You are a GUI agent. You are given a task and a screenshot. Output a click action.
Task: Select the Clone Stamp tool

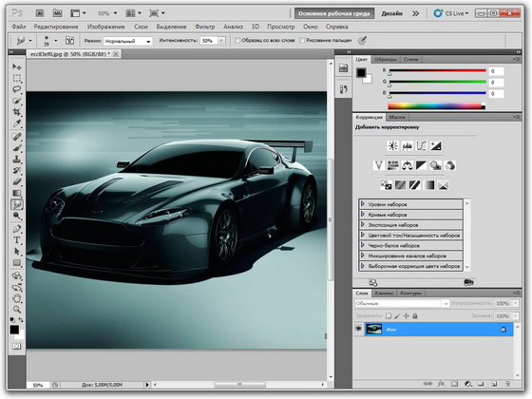[x=17, y=160]
